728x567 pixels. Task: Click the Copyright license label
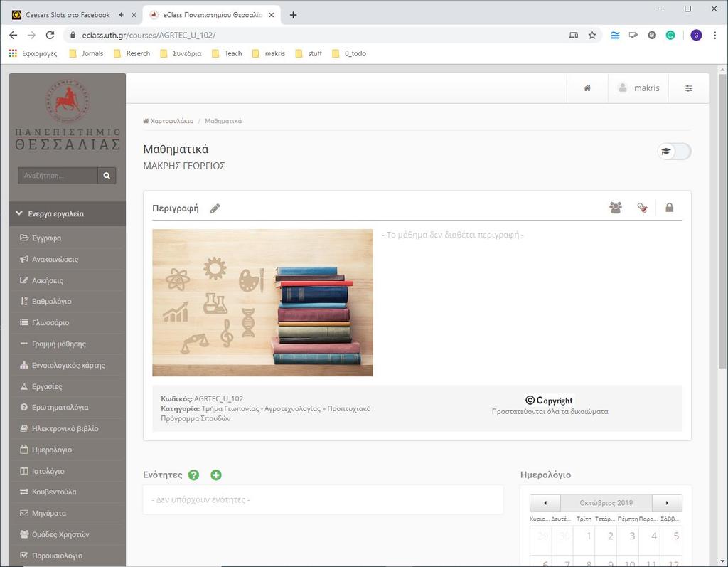tap(550, 400)
